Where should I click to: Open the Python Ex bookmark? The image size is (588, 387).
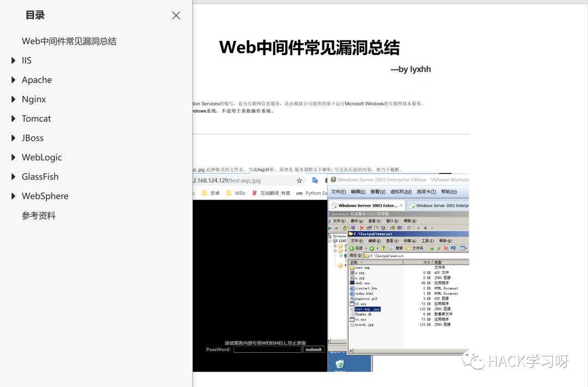click(311, 193)
